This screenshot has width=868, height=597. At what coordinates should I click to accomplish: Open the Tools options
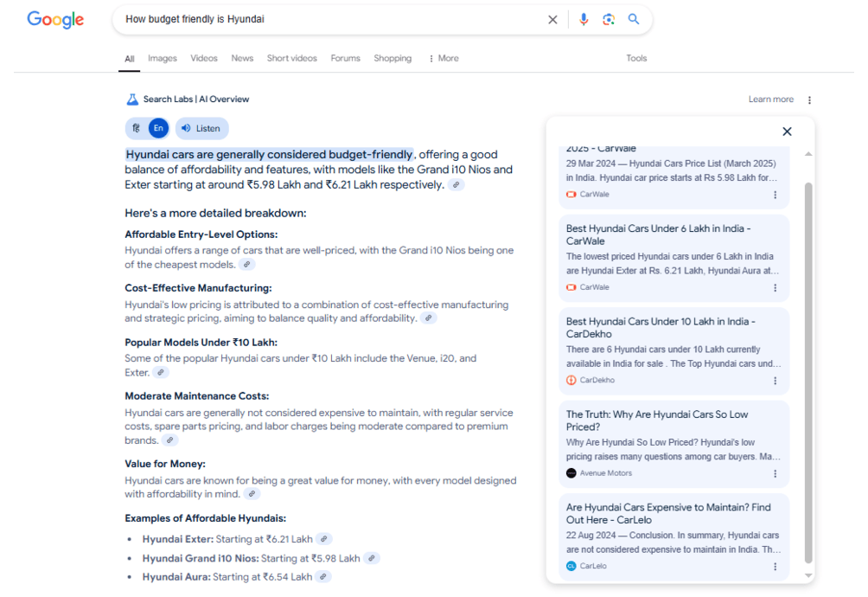[636, 59]
